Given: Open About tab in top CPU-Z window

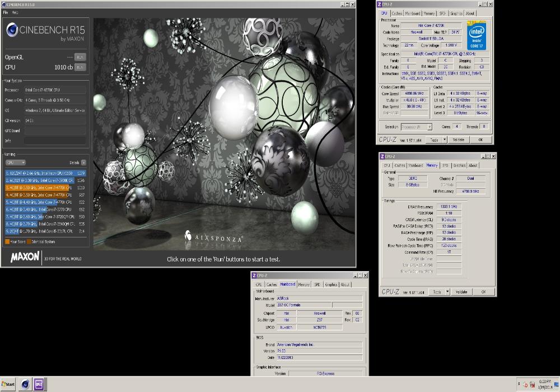Looking at the screenshot, I should pyautogui.click(x=470, y=13).
